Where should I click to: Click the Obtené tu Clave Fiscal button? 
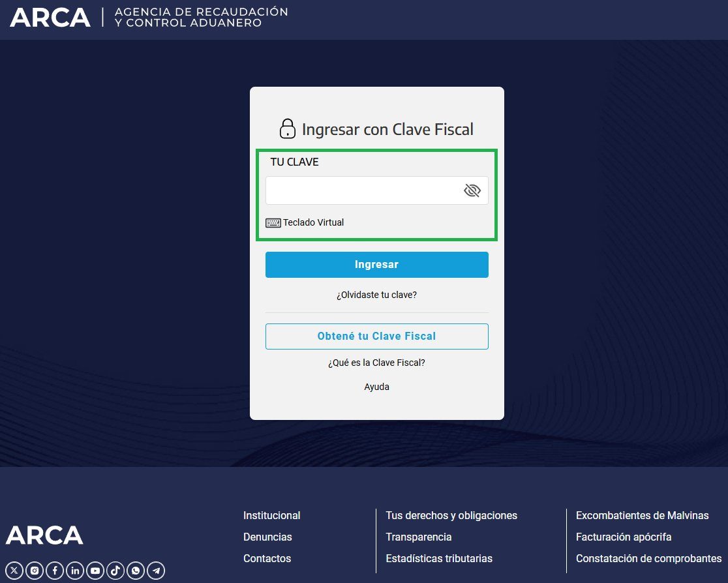pos(376,336)
